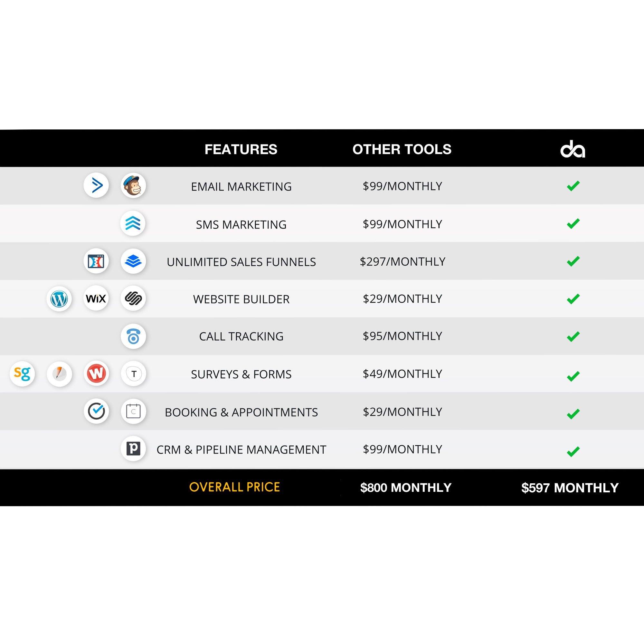
Task: Click the call tracking phone icon
Action: 133,336
